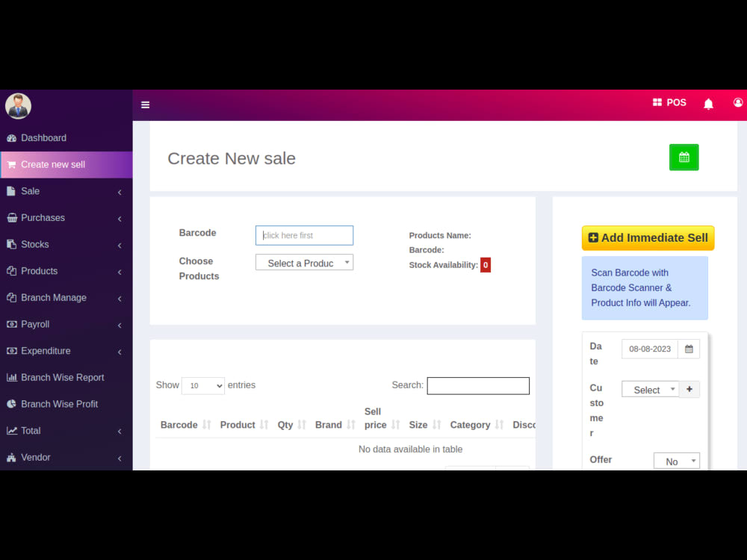Click the Stocks clipboard icon
This screenshot has height=560, width=747.
click(11, 244)
